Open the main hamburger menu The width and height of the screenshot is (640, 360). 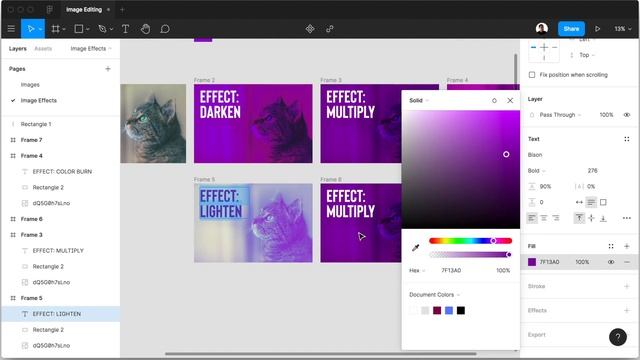coord(11,29)
